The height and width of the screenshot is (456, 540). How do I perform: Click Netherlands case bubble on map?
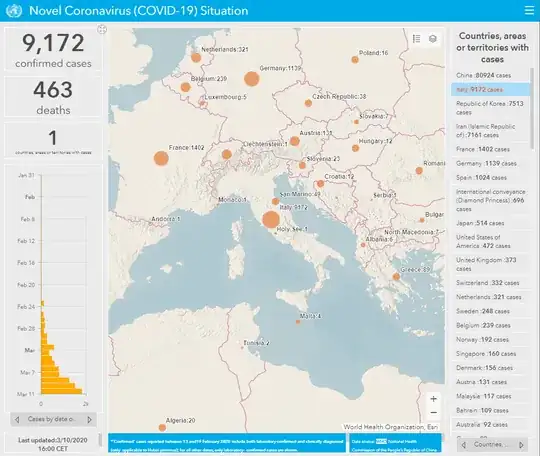[x=196, y=58]
